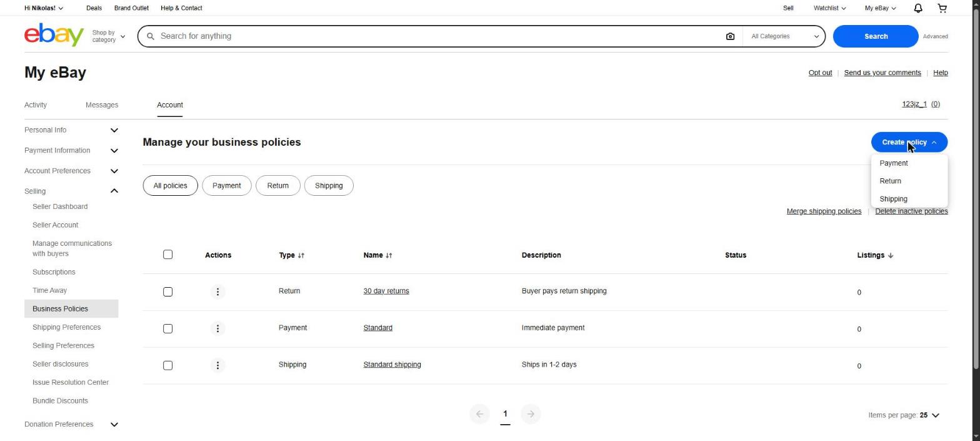Switch to the Messages tab
The image size is (980, 441).
pos(102,105)
